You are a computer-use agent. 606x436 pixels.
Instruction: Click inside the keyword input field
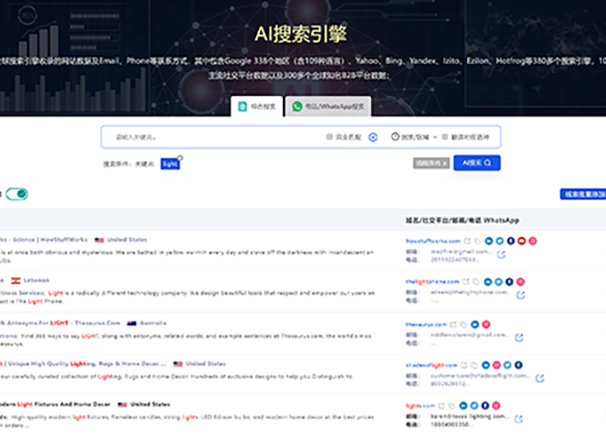(216, 137)
